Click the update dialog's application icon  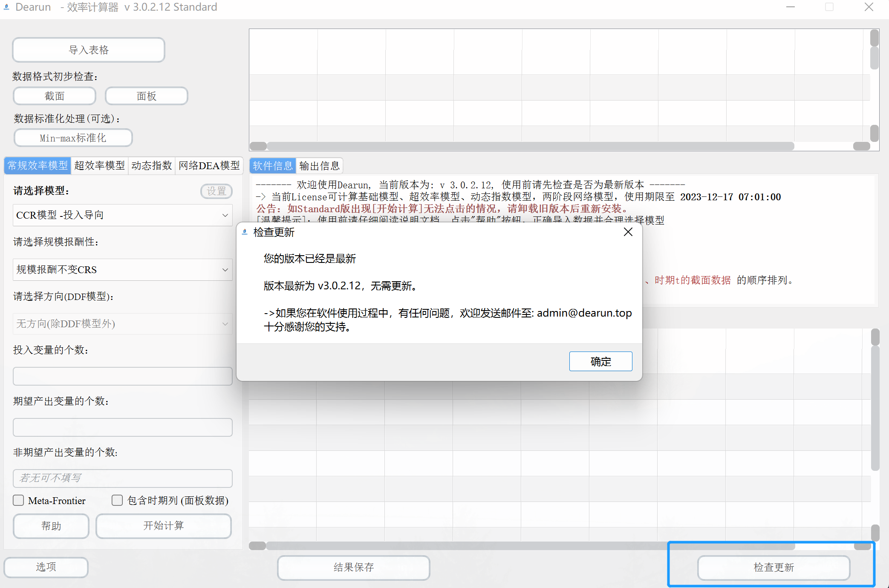[244, 232]
